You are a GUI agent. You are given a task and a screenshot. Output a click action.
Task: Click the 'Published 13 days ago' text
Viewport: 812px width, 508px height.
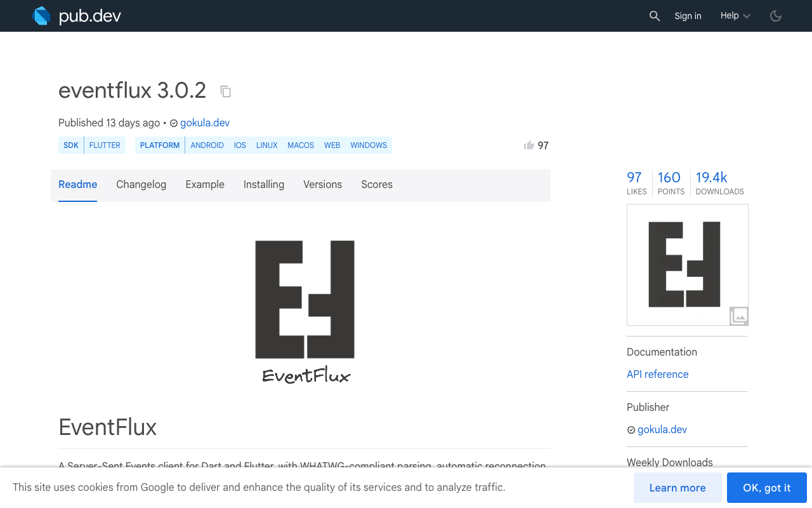[109, 123]
